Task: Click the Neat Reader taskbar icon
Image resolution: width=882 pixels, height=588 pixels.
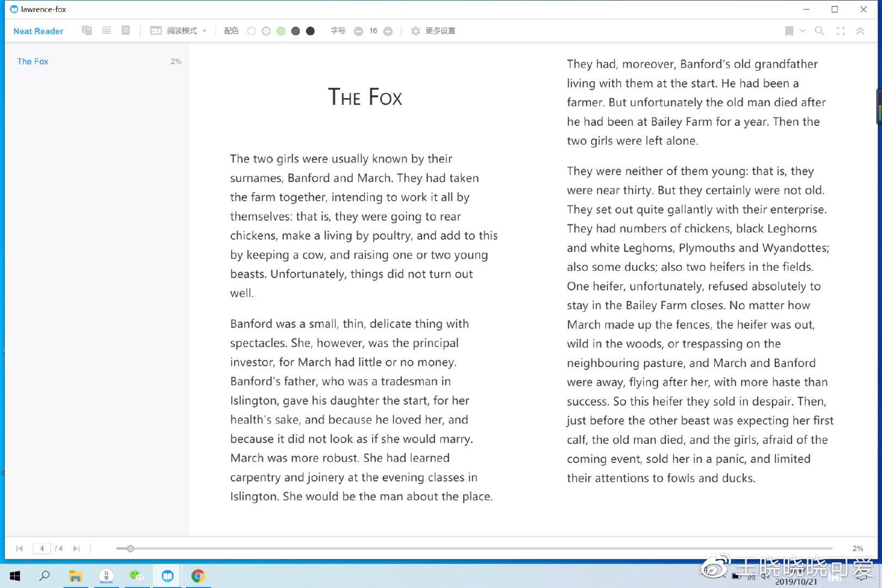Action: click(168, 575)
